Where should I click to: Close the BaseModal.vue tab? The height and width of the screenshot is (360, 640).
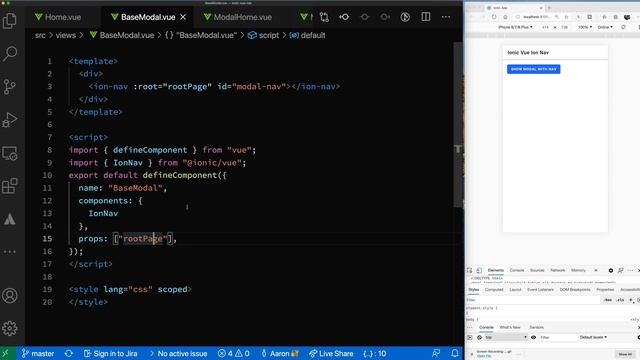click(x=183, y=17)
